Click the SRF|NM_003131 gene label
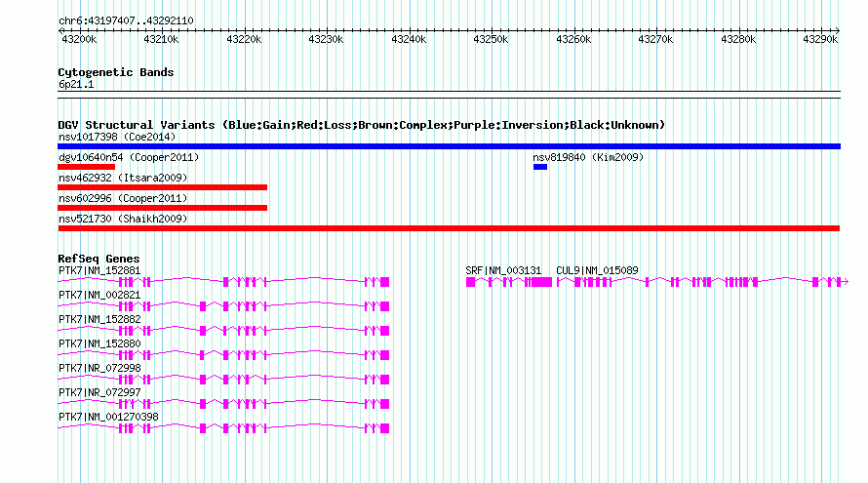 point(503,271)
